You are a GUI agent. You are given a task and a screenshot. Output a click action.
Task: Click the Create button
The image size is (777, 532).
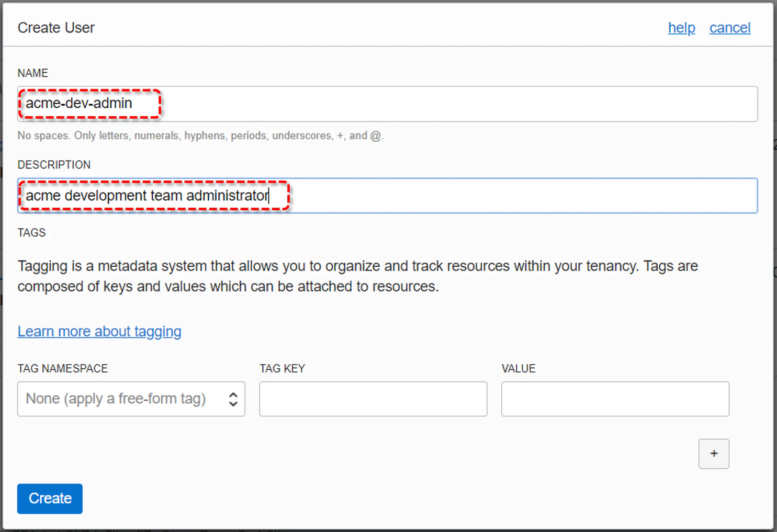click(50, 499)
